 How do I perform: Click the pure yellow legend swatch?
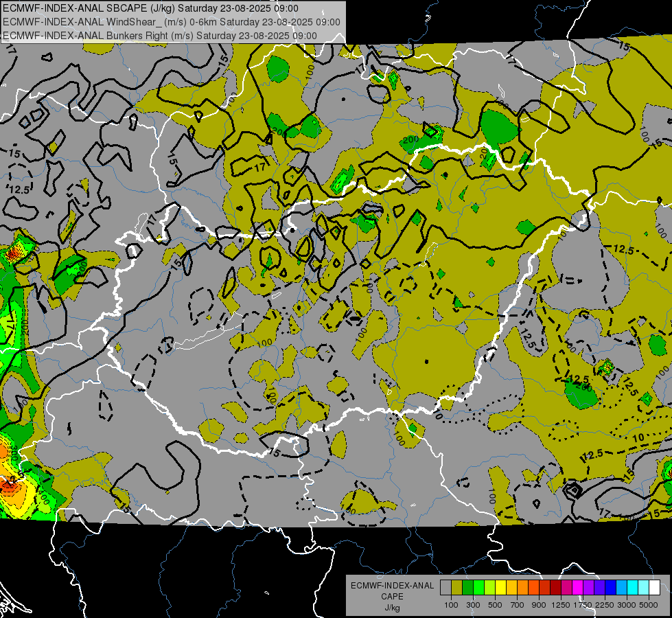500,588
